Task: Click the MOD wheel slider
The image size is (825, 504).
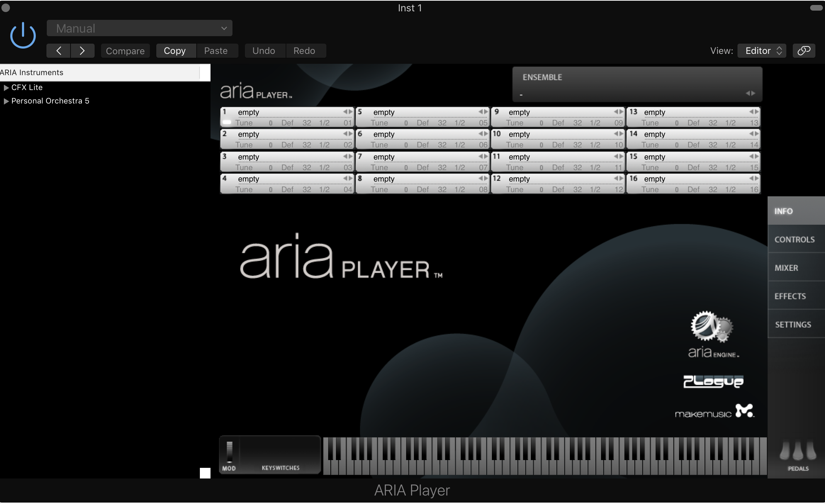Action: pos(229,452)
